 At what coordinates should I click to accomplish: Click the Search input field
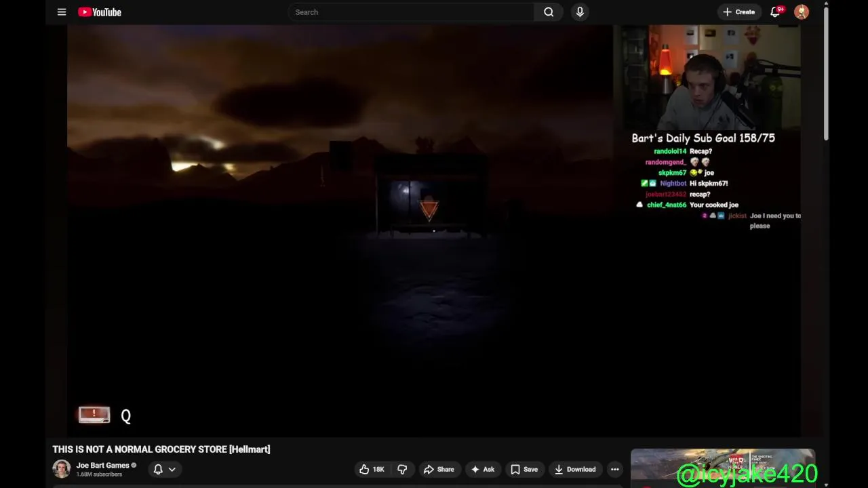point(411,12)
